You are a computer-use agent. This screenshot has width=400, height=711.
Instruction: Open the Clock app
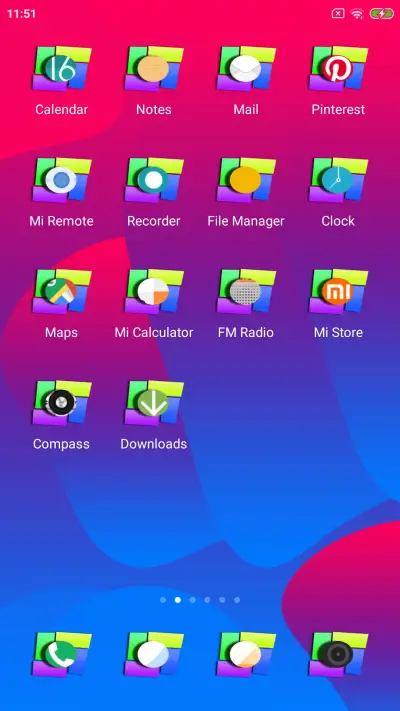click(x=338, y=180)
